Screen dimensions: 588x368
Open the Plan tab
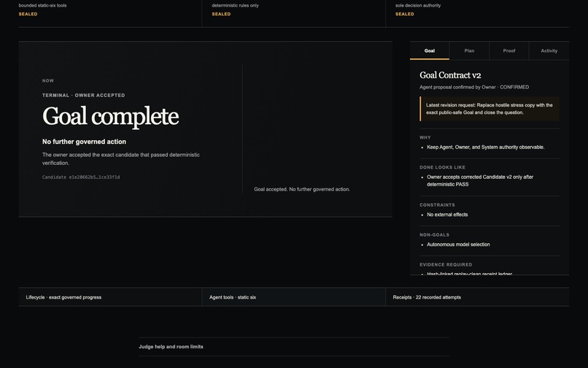coord(469,50)
